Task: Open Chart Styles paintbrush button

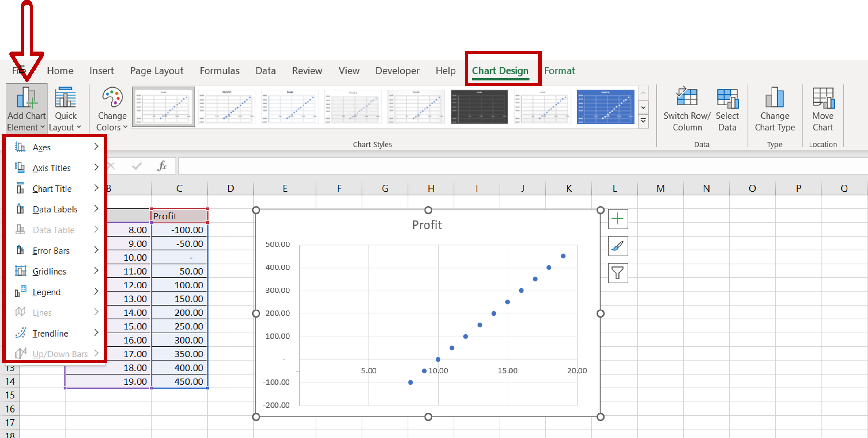Action: [618, 246]
